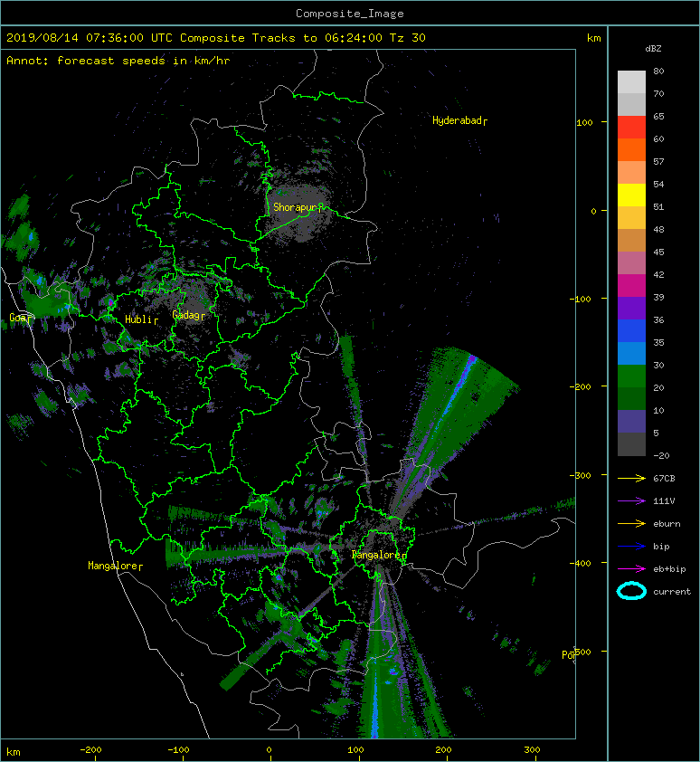
Task: Click the purple 111V track arrow icon
Action: click(x=631, y=501)
